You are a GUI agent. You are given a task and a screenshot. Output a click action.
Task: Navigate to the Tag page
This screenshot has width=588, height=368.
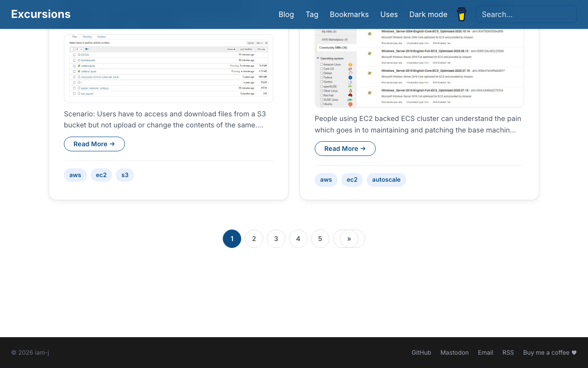[x=312, y=14]
